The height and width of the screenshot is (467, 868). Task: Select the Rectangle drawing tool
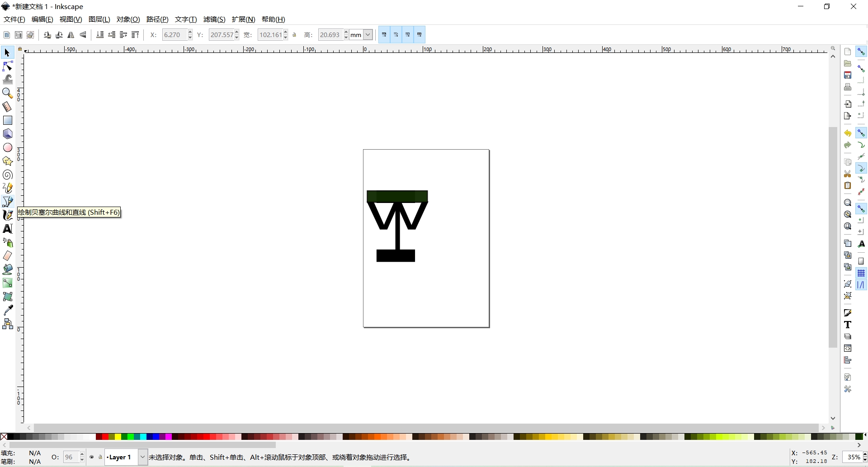coord(8,120)
